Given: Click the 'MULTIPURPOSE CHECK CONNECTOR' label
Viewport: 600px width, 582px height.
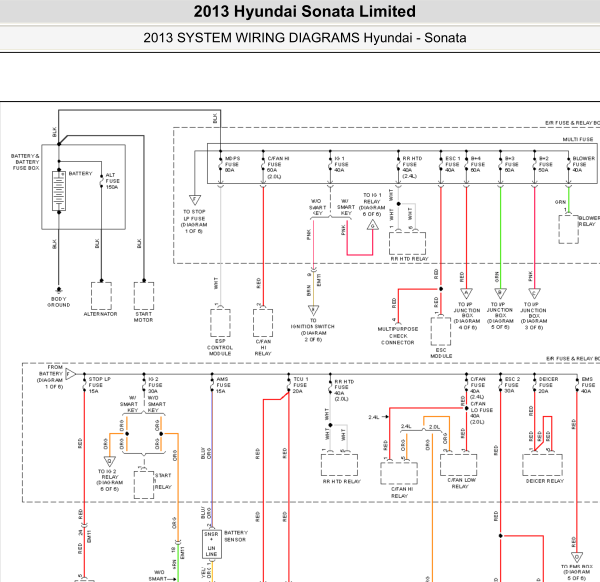Looking at the screenshot, I should click(398, 336).
